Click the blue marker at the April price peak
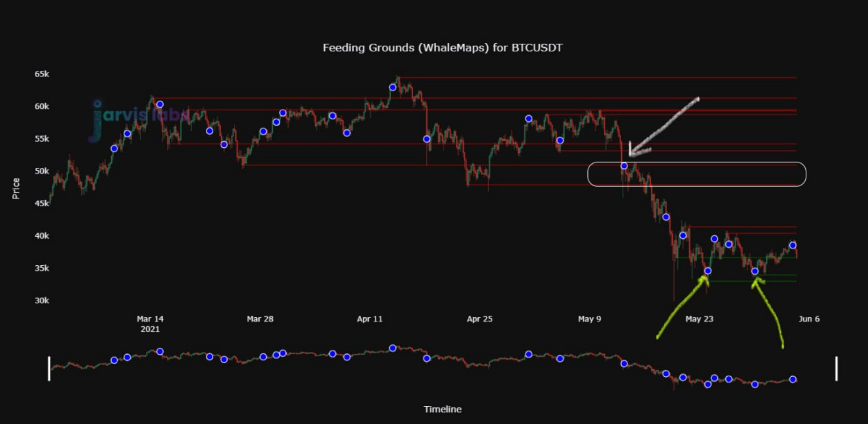This screenshot has width=868, height=424. pyautogui.click(x=393, y=87)
